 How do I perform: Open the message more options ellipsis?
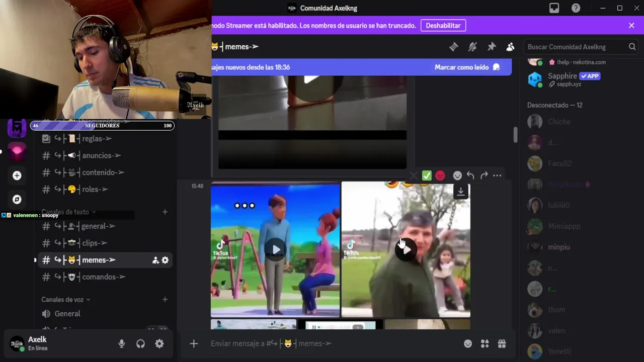coord(497,175)
